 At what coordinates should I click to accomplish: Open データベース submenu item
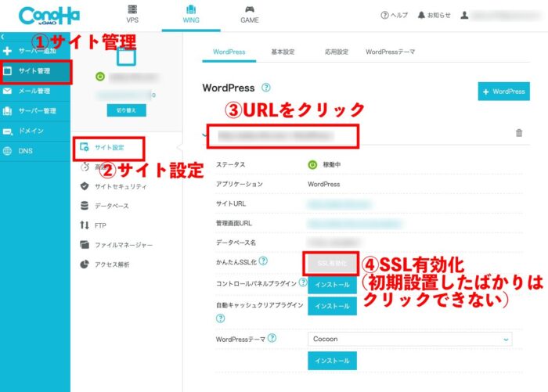(x=104, y=206)
